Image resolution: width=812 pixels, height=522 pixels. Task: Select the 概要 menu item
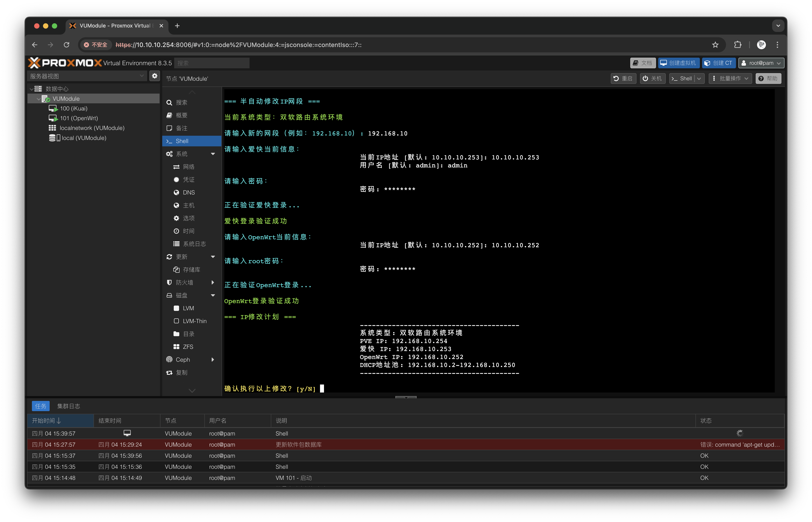click(182, 115)
